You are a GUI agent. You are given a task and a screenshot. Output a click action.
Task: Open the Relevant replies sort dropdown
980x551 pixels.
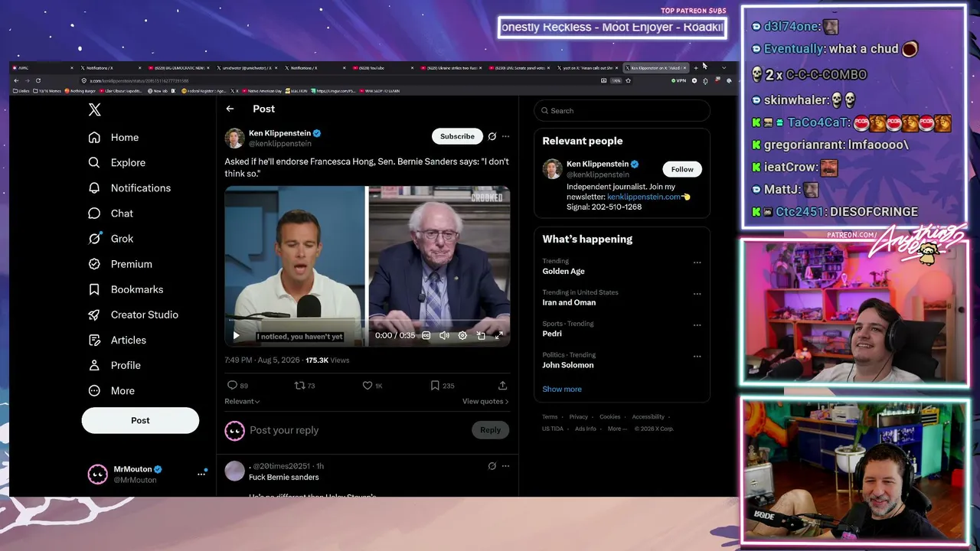pyautogui.click(x=242, y=401)
